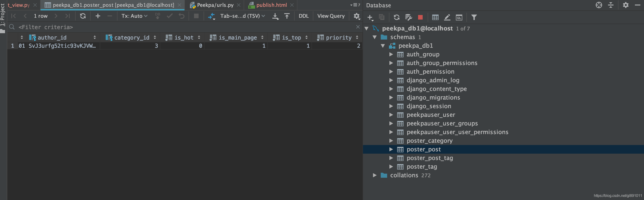
Task: Click the View Query button
Action: (x=331, y=16)
